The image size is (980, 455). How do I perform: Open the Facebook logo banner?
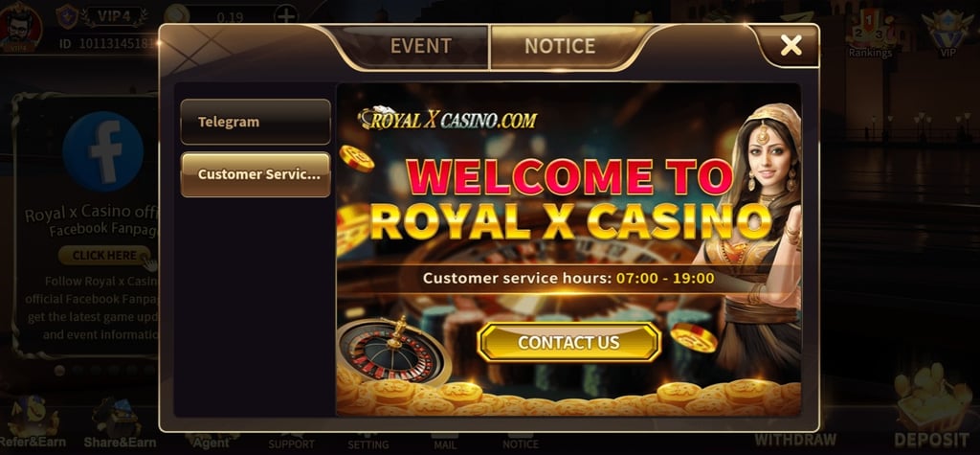[x=103, y=152]
